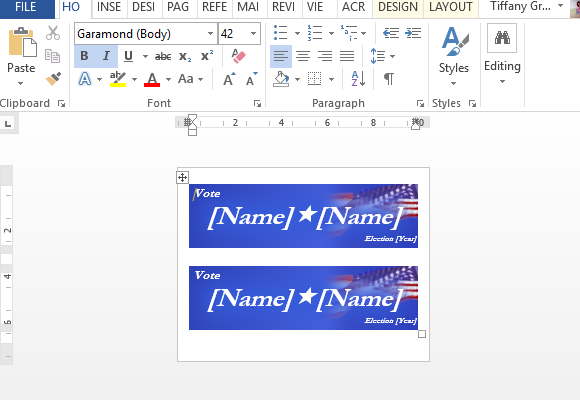Select the Format Painter brush
Viewport: 580px width, 400px height.
coord(53,79)
